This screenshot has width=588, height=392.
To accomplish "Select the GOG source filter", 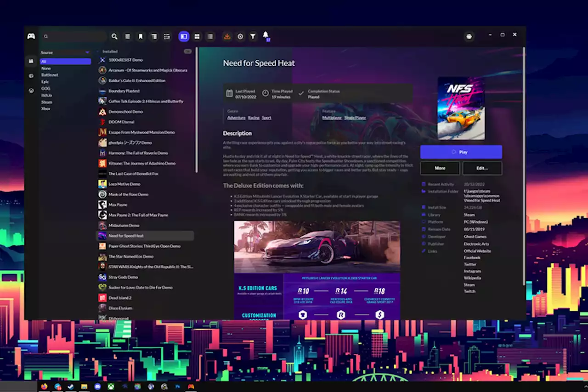I will pyautogui.click(x=45, y=88).
